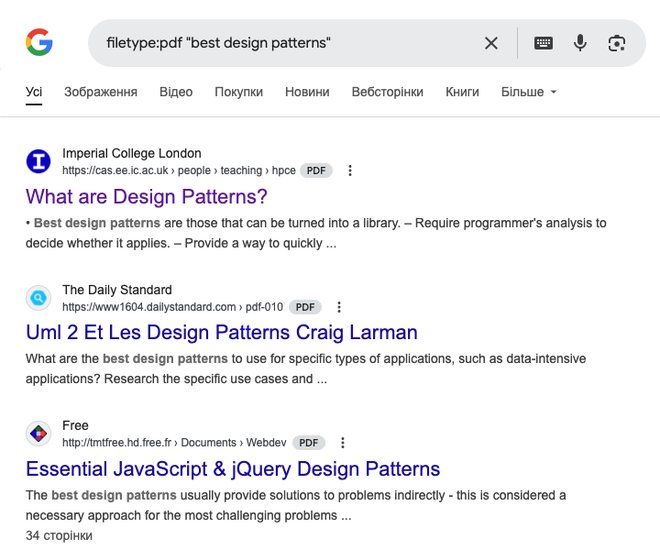Image resolution: width=660 pixels, height=550 pixels.
Task: Click the PDF badge on Daily Standard result
Action: pos(305,307)
